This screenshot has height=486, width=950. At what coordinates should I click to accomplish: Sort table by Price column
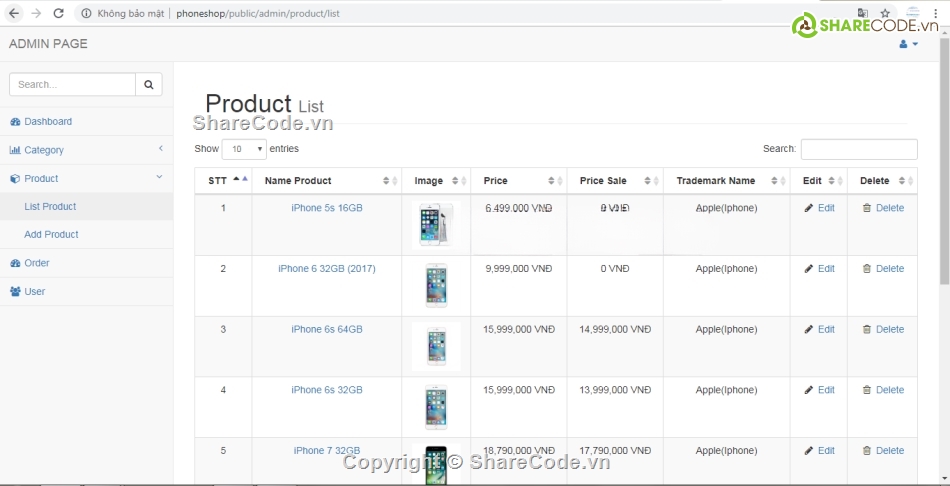coord(519,181)
